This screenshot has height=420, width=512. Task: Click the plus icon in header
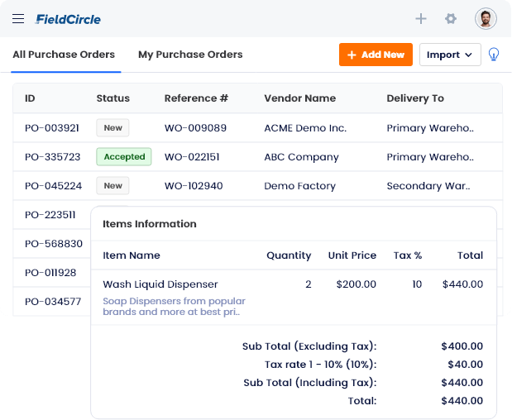[x=421, y=18]
